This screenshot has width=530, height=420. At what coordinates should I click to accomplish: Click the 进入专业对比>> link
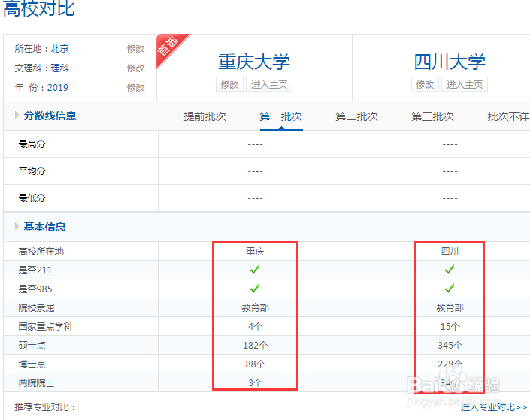coord(493,407)
